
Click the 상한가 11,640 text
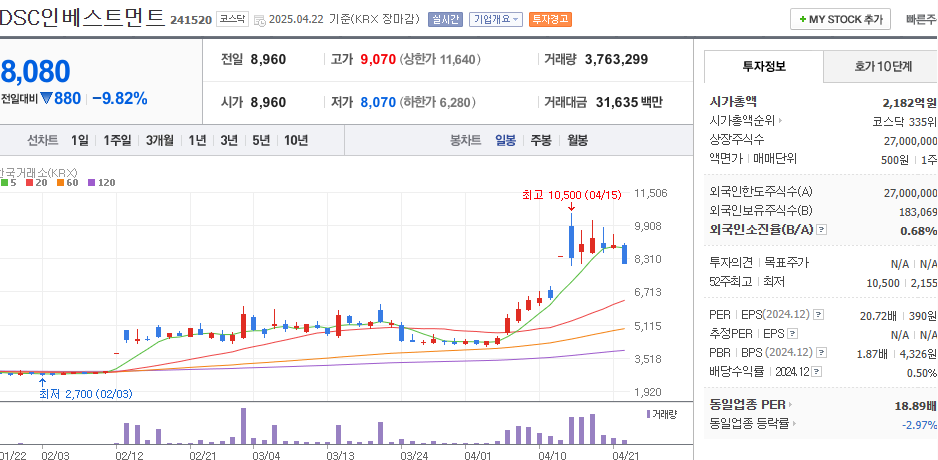440,59
